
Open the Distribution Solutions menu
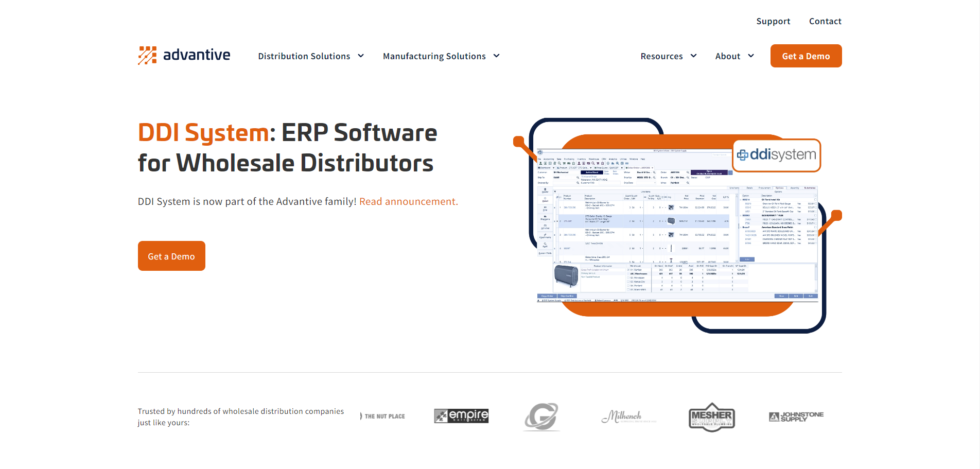click(x=304, y=56)
